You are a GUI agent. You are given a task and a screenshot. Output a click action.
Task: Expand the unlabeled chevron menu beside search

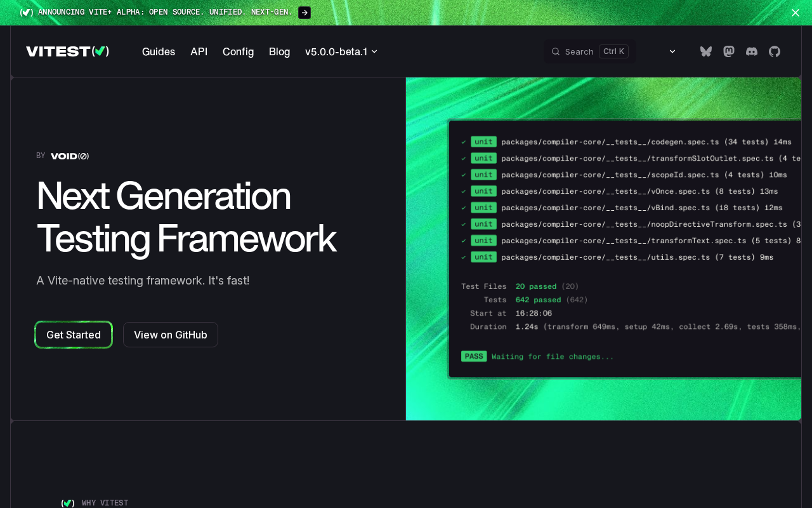(x=672, y=51)
